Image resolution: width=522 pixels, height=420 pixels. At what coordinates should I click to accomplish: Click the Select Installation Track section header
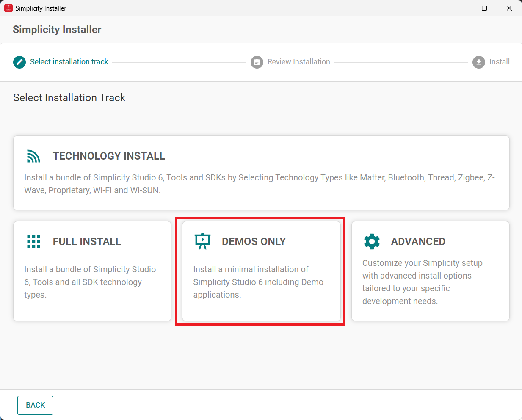pyautogui.click(x=69, y=97)
